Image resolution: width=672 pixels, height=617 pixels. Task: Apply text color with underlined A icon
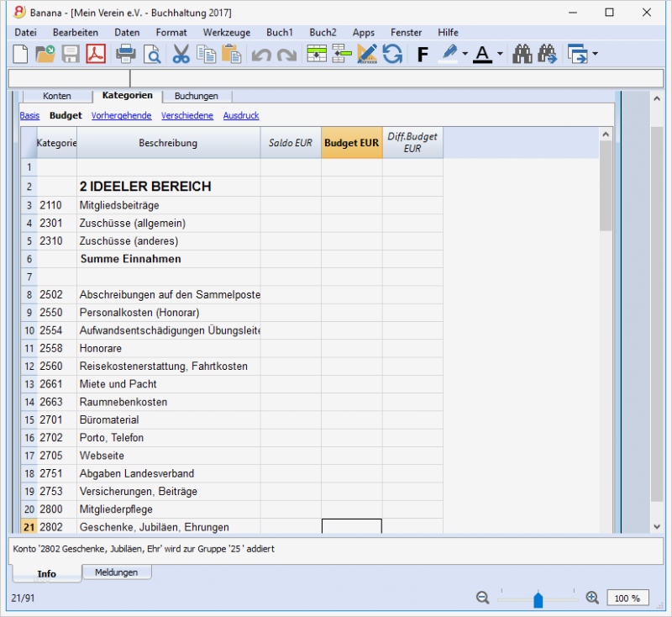coord(482,55)
